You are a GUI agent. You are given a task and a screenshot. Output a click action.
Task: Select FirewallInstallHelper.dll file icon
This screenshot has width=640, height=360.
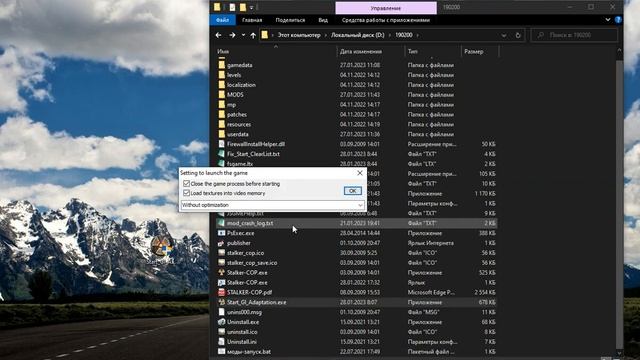pos(221,144)
